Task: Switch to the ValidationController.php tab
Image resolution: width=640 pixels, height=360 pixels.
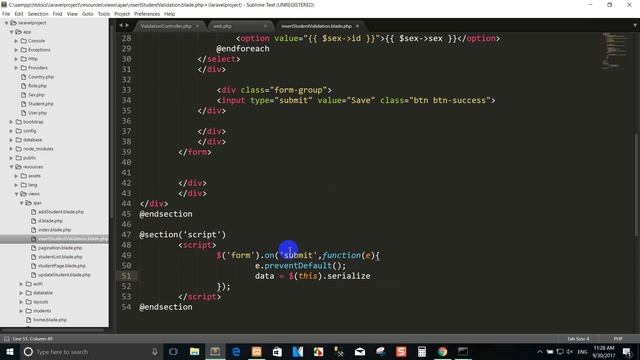Action: click(x=166, y=26)
